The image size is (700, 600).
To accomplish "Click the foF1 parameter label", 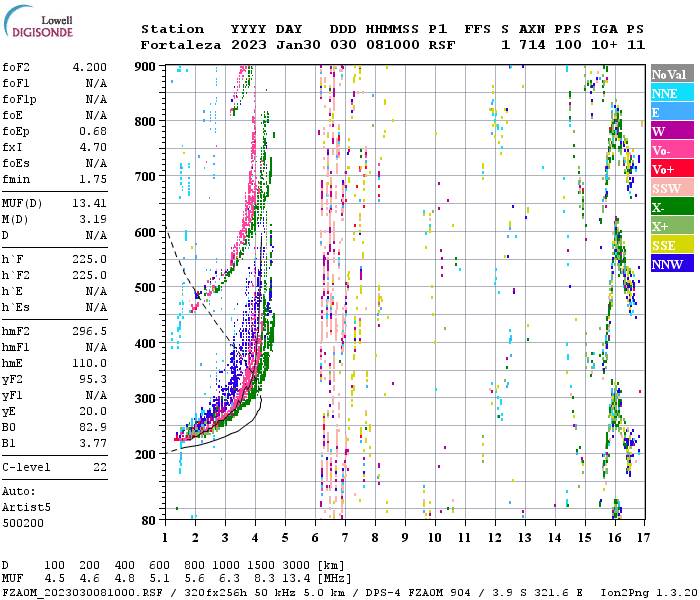I will (x=16, y=83).
